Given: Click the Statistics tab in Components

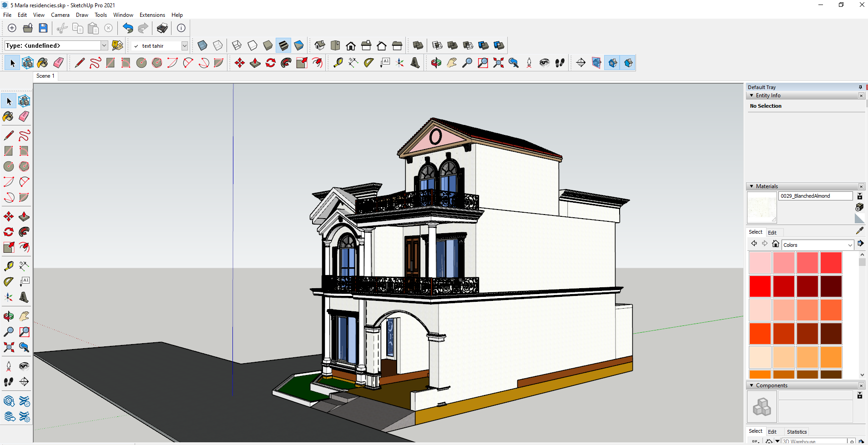Looking at the screenshot, I should (797, 432).
